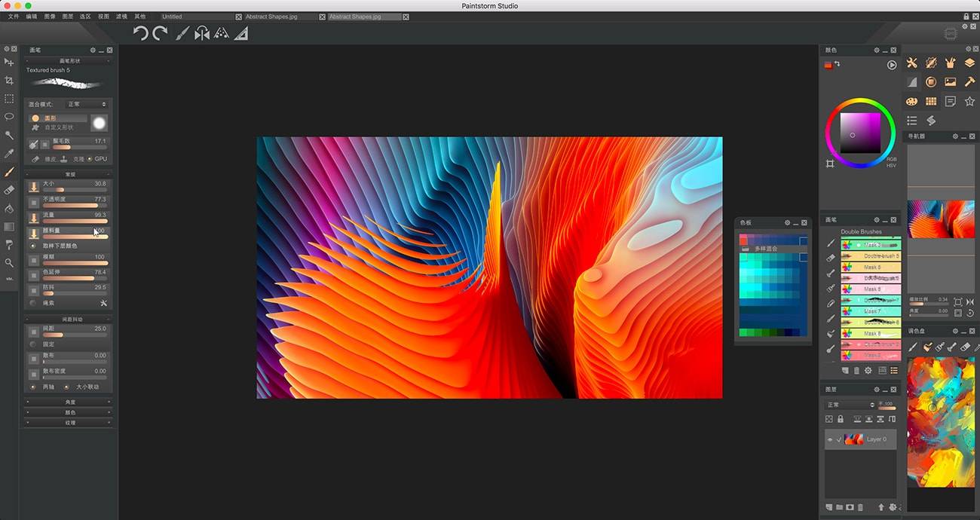The height and width of the screenshot is (520, 980).
Task: Select the Lasso selection tool
Action: click(x=9, y=117)
